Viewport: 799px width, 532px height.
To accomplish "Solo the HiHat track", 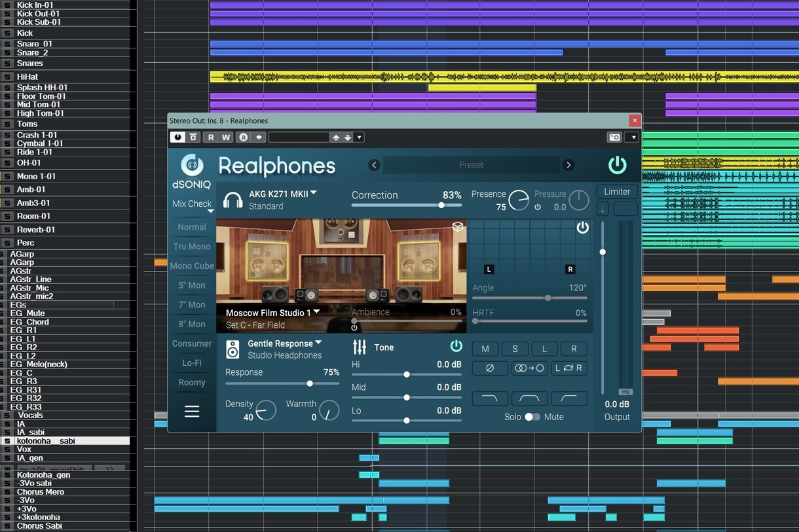I will click(7, 77).
